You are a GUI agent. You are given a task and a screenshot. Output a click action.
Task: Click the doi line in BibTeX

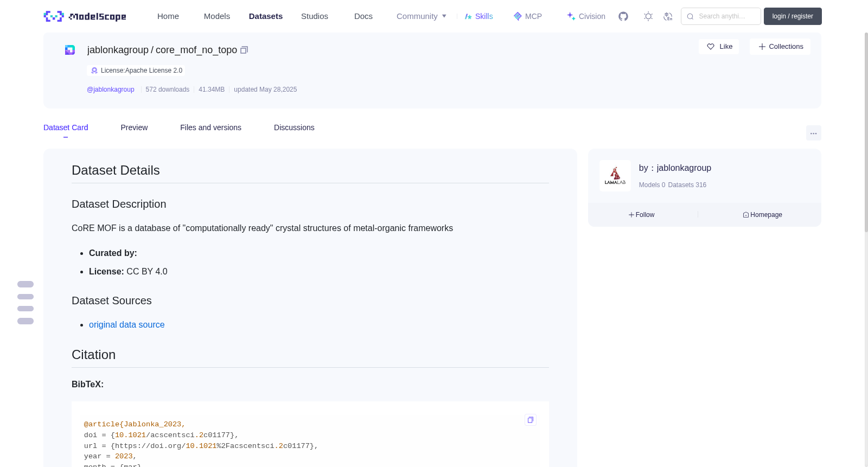pos(161,435)
